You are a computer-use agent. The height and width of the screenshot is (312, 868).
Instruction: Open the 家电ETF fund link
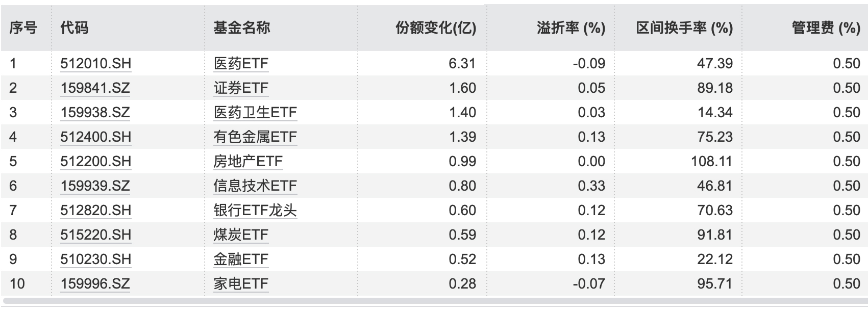241,284
